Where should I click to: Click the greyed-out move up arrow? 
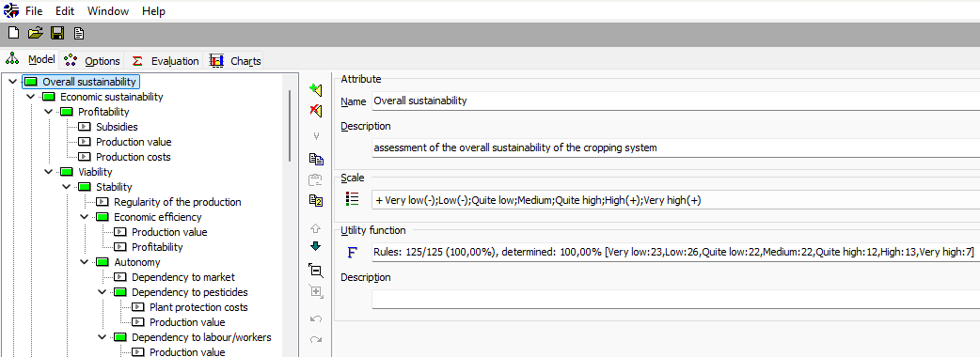(x=316, y=227)
